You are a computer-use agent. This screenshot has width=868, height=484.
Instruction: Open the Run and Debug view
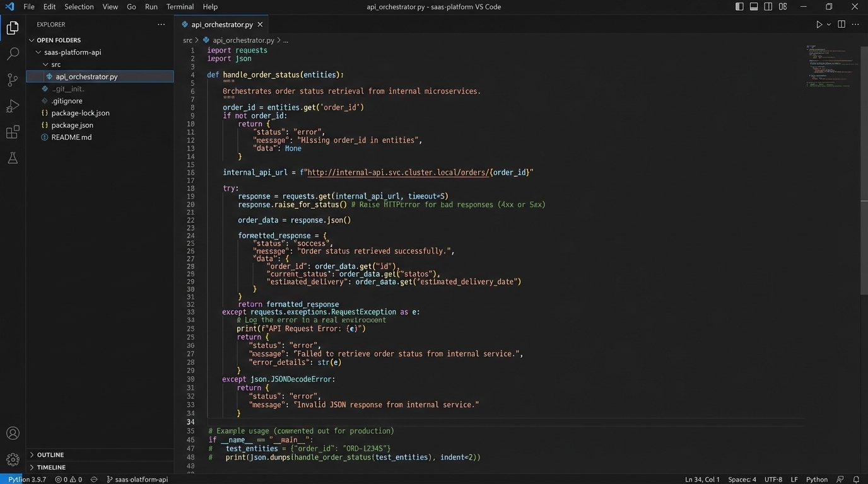pyautogui.click(x=13, y=106)
